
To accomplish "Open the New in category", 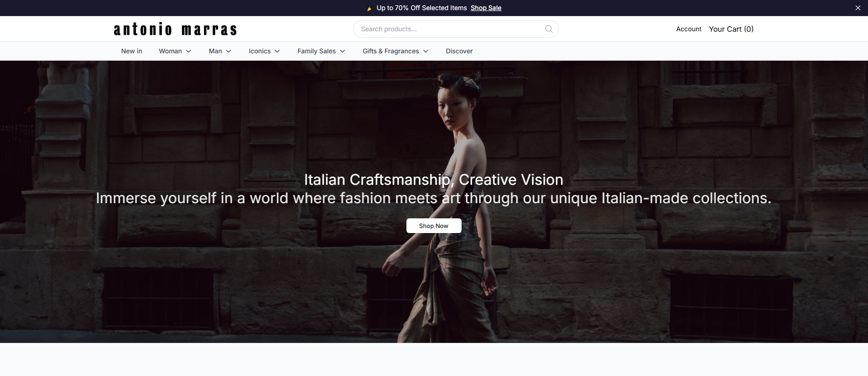I will click(131, 51).
